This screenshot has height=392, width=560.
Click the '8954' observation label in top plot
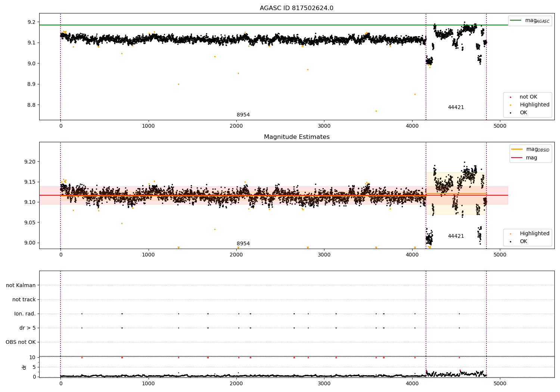(x=243, y=115)
